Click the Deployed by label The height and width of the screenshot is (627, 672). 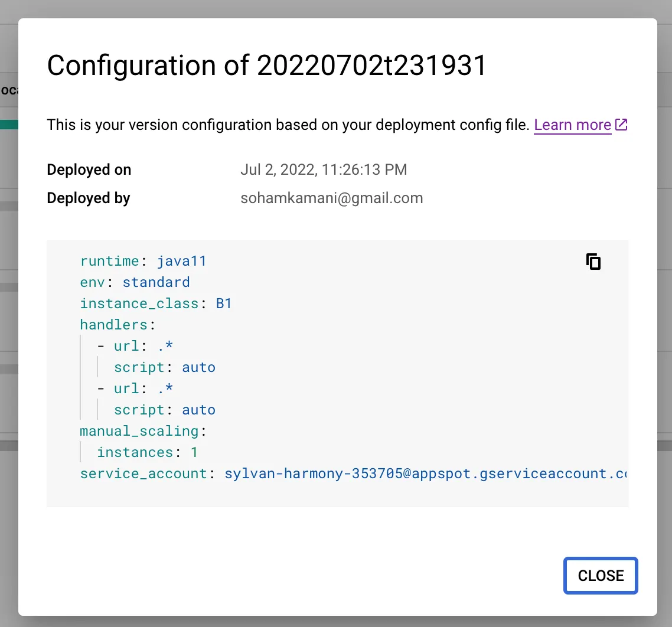pyautogui.click(x=88, y=198)
